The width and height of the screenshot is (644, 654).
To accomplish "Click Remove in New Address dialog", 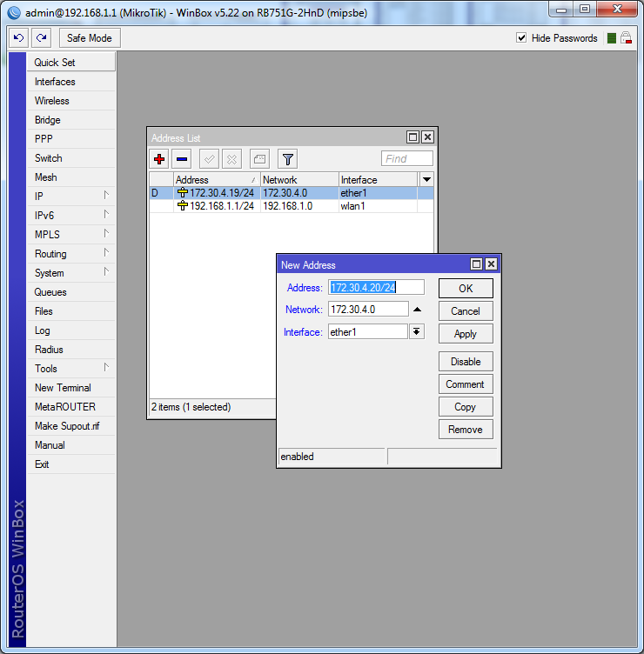I will click(466, 430).
